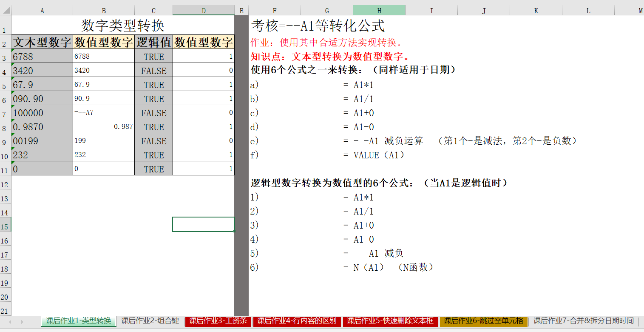Select the FALSE cell in row 4

click(153, 70)
